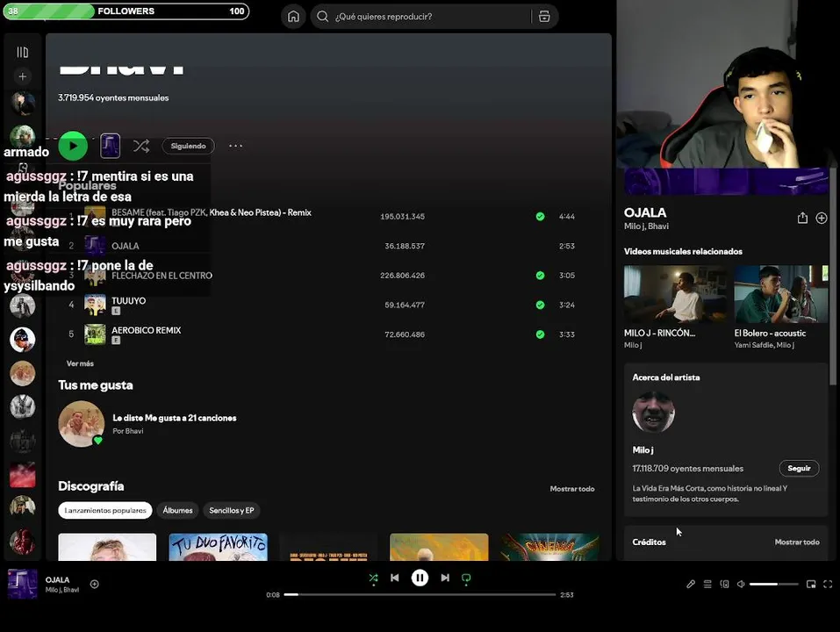Open the lyrics microphone icon
Viewport: 840px width, 632px height.
pyautogui.click(x=691, y=584)
